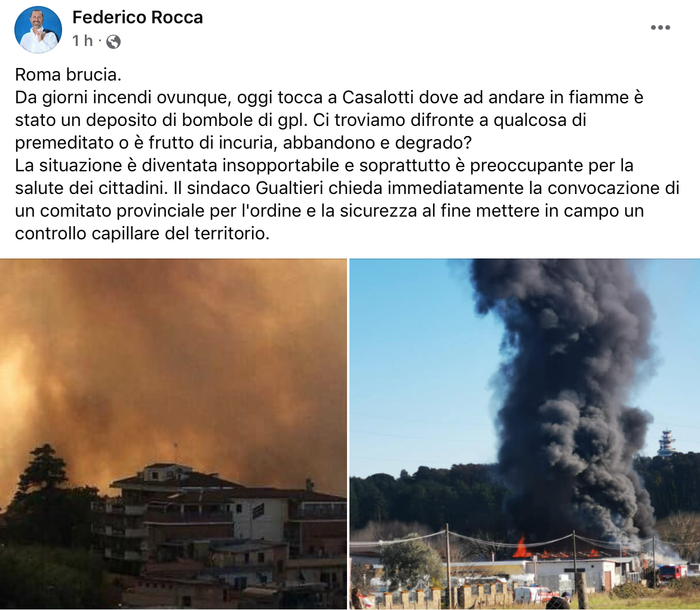The height and width of the screenshot is (610, 700).
Task: Click the dark tree silhouette in left photo
Action: pyautogui.click(x=42, y=473)
